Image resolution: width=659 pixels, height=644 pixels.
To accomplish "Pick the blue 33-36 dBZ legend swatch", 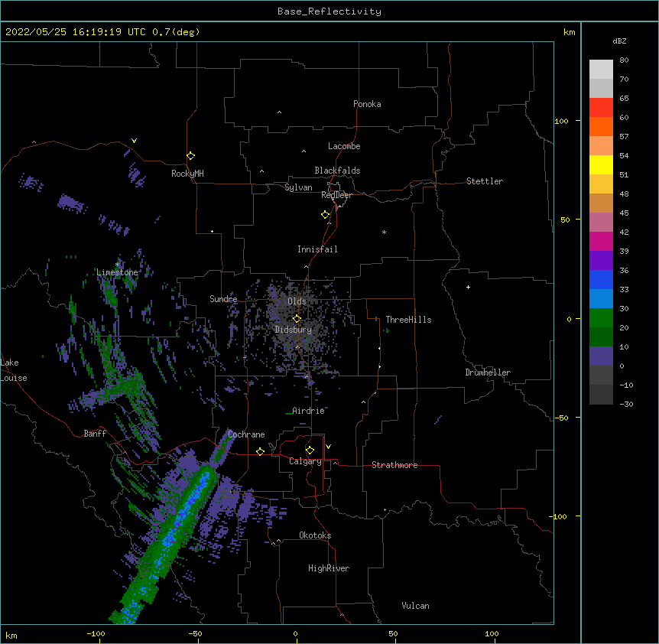I will [601, 279].
